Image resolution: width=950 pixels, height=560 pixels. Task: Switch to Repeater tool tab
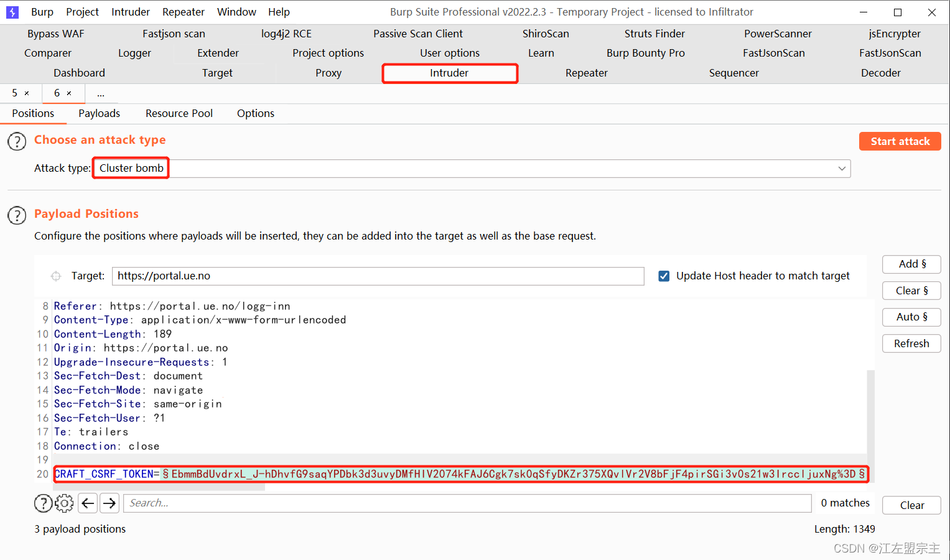[x=586, y=73]
